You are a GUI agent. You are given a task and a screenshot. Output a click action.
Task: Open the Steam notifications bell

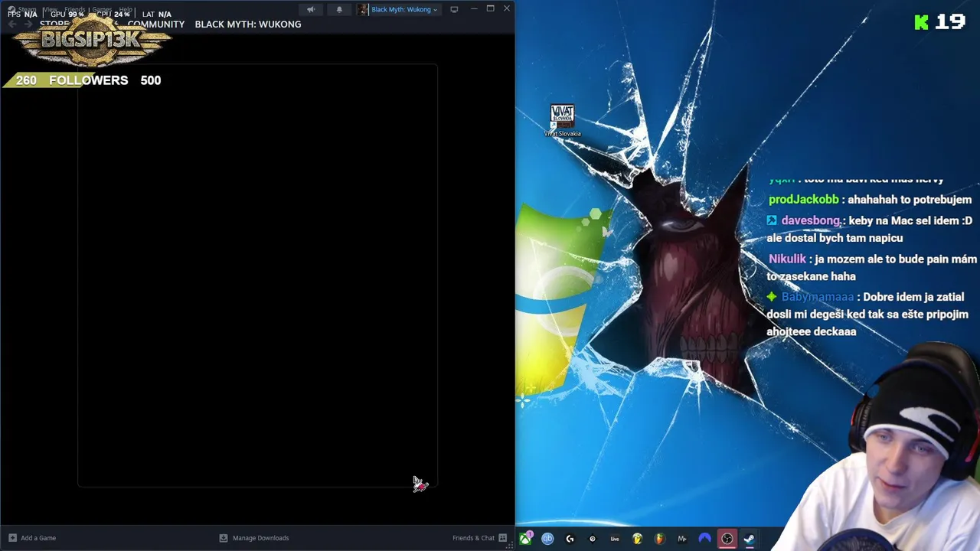click(x=339, y=9)
